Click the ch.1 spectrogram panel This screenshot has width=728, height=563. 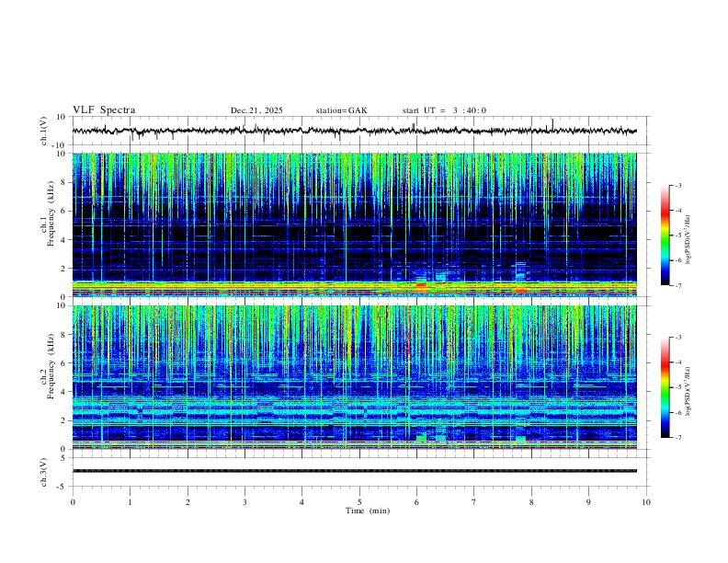point(354,224)
